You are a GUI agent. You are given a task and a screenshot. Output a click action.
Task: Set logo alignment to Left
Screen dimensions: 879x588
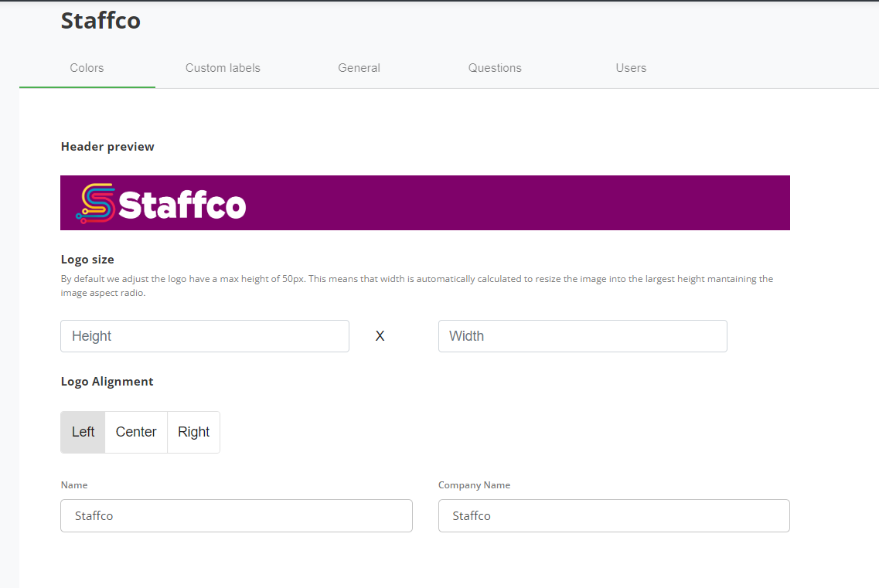(83, 432)
